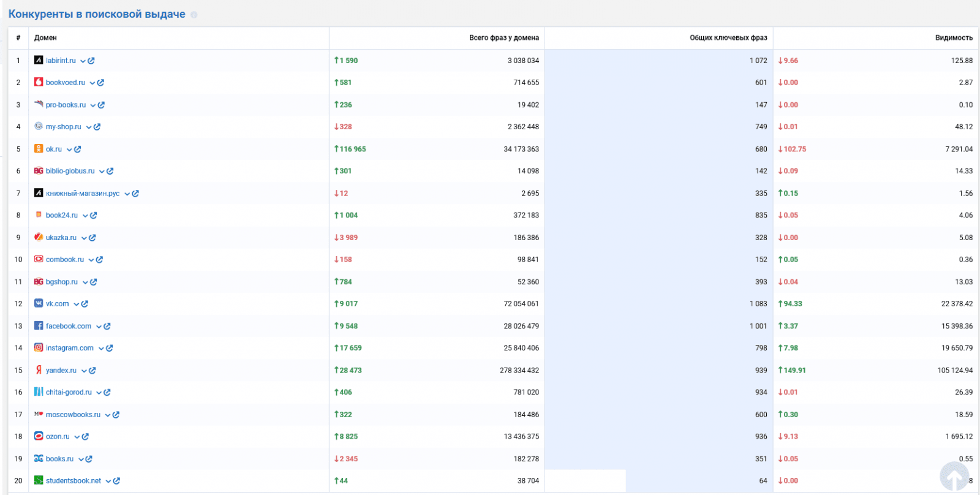Open external link icon for книжный-магазин.рус
The image size is (980, 495).
(135, 194)
